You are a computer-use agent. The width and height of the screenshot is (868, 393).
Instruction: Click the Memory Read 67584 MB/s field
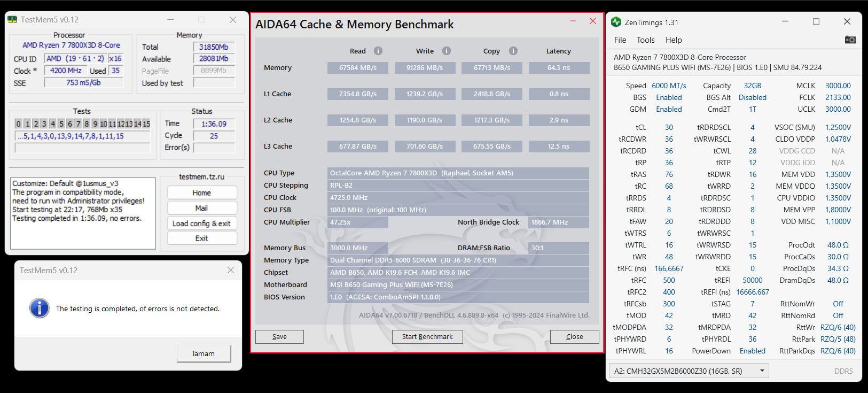[x=358, y=68]
